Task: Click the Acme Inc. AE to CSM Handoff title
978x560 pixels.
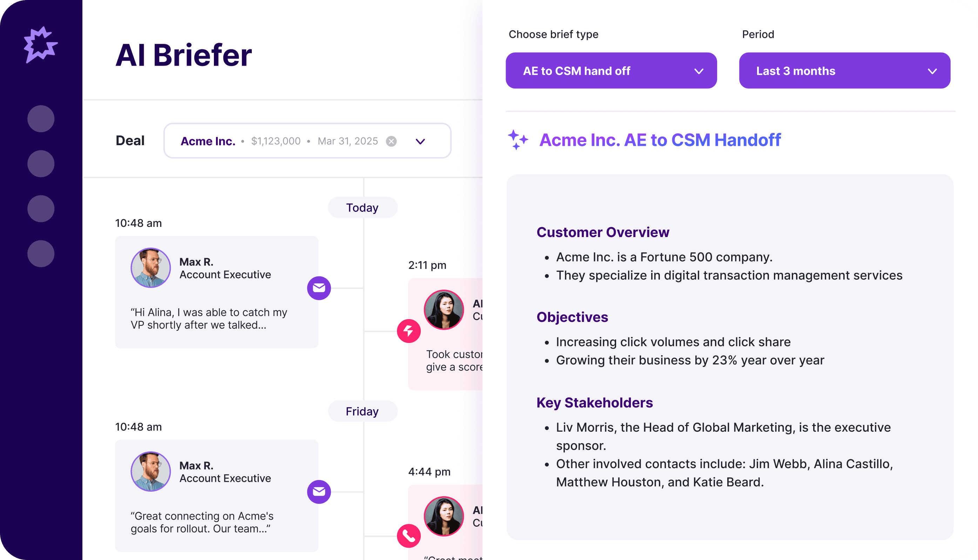Action: point(660,140)
